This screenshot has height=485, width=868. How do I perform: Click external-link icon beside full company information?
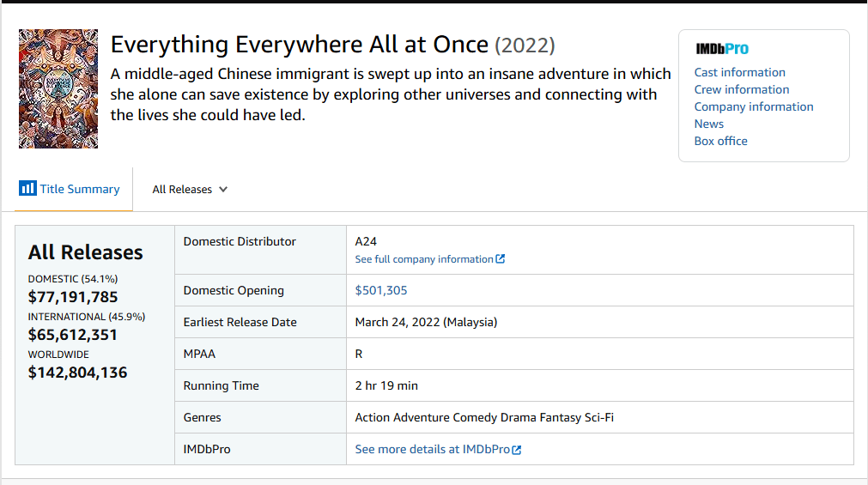(x=501, y=259)
